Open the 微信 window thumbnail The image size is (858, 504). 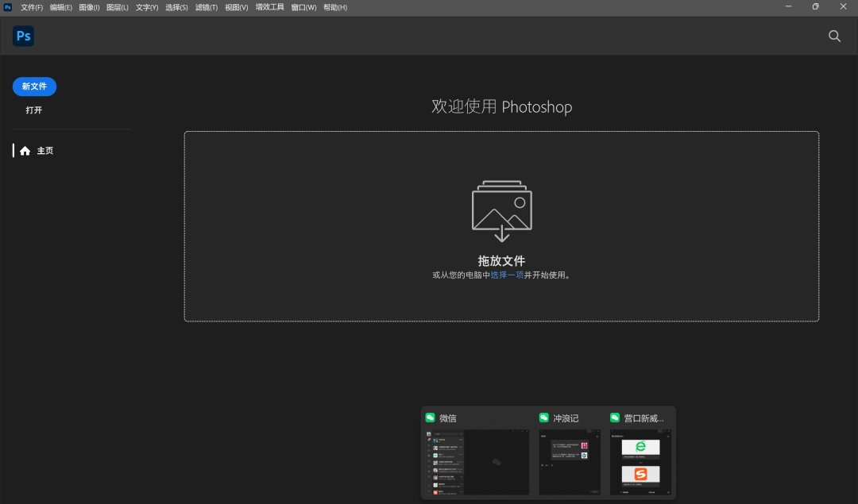pos(477,463)
